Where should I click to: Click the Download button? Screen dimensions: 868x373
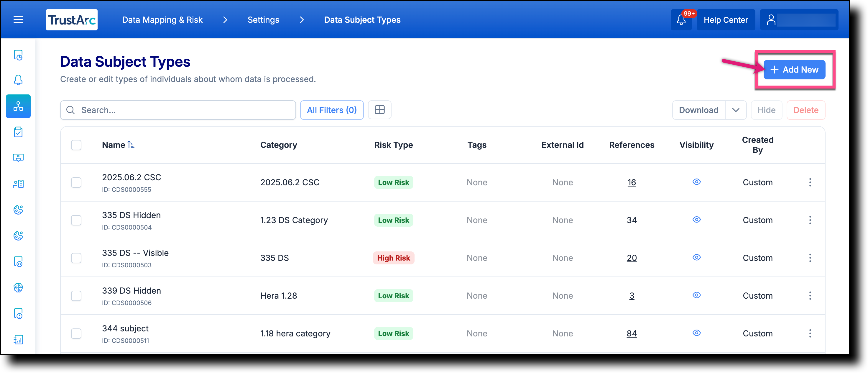pos(698,110)
